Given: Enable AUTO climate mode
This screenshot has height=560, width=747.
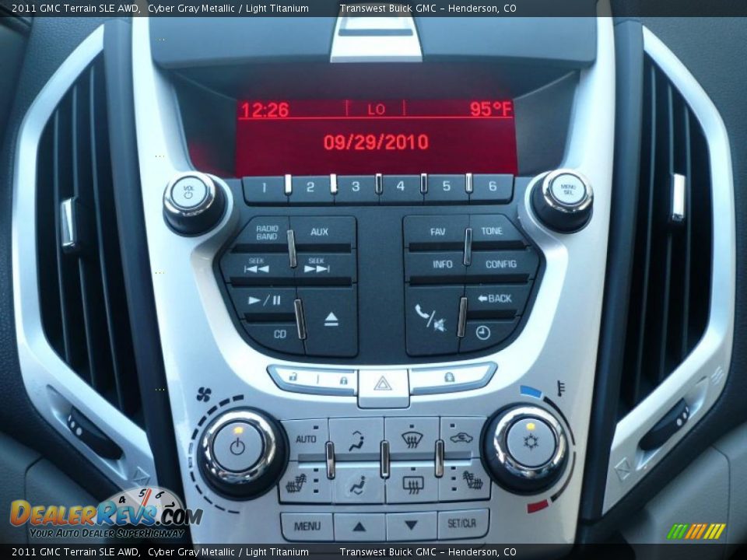Looking at the screenshot, I should [x=305, y=439].
